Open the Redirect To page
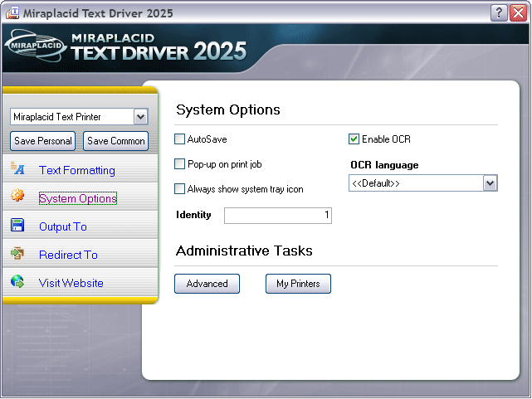The width and height of the screenshot is (532, 399). coord(68,255)
